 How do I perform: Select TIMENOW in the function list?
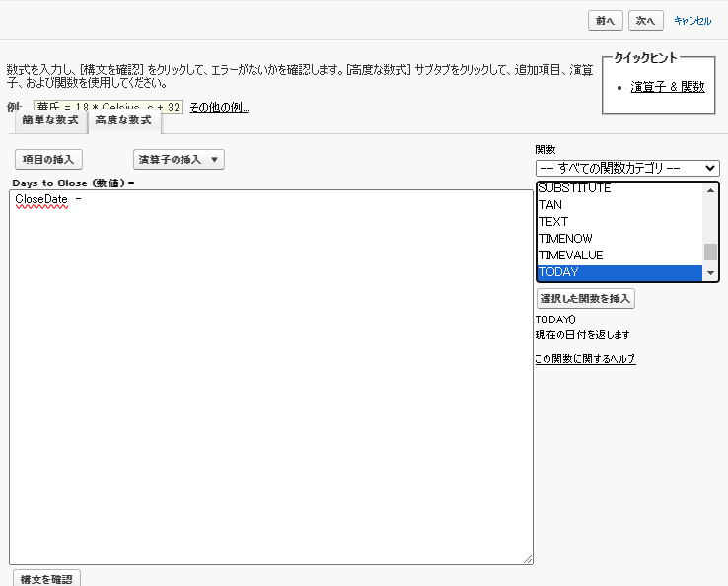pos(619,238)
